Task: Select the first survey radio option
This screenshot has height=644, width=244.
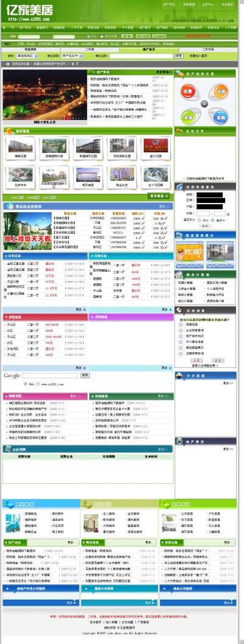Action: [181, 325]
